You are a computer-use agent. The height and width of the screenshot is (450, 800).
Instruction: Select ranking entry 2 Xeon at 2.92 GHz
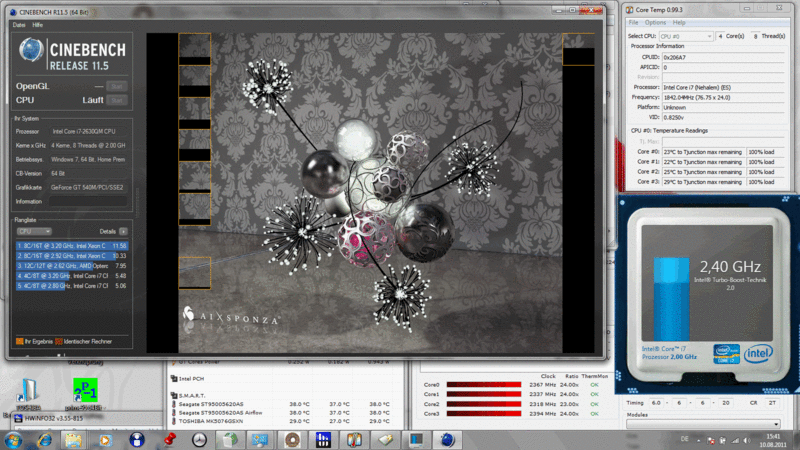(72, 256)
